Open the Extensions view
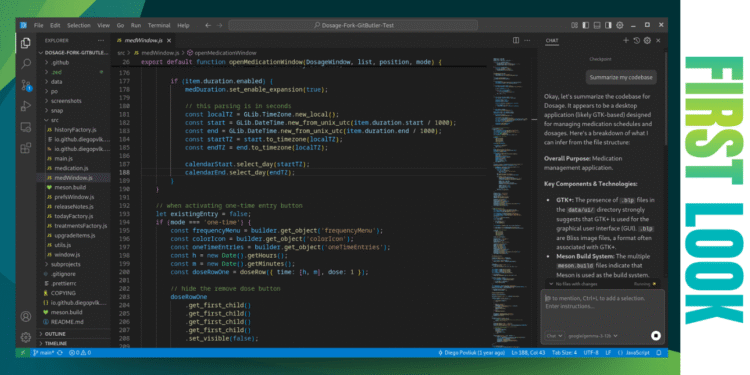The image size is (750, 375). pyautogui.click(x=26, y=148)
